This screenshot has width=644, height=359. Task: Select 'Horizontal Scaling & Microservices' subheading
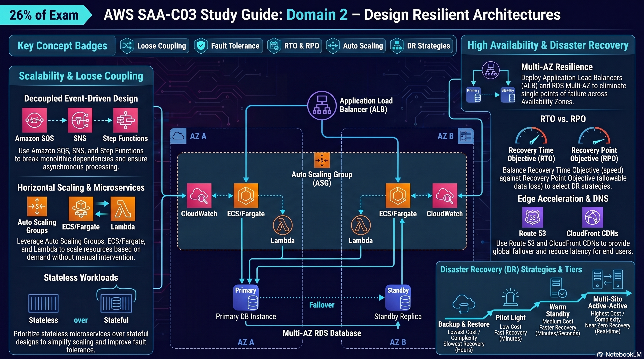pyautogui.click(x=81, y=187)
